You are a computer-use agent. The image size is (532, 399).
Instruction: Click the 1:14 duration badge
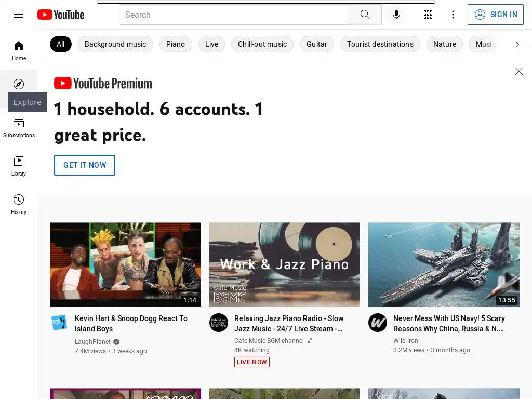(x=190, y=300)
